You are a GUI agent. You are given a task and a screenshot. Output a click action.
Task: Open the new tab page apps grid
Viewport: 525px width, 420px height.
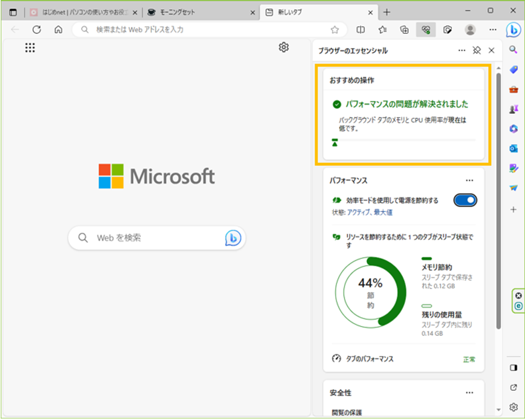(x=30, y=47)
